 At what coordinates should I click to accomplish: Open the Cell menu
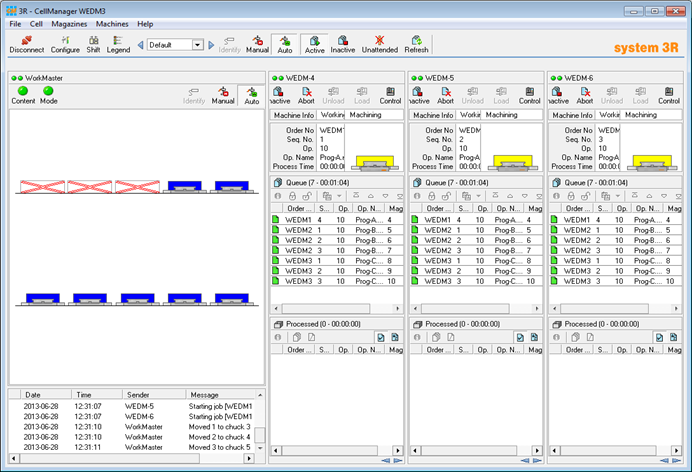click(36, 24)
